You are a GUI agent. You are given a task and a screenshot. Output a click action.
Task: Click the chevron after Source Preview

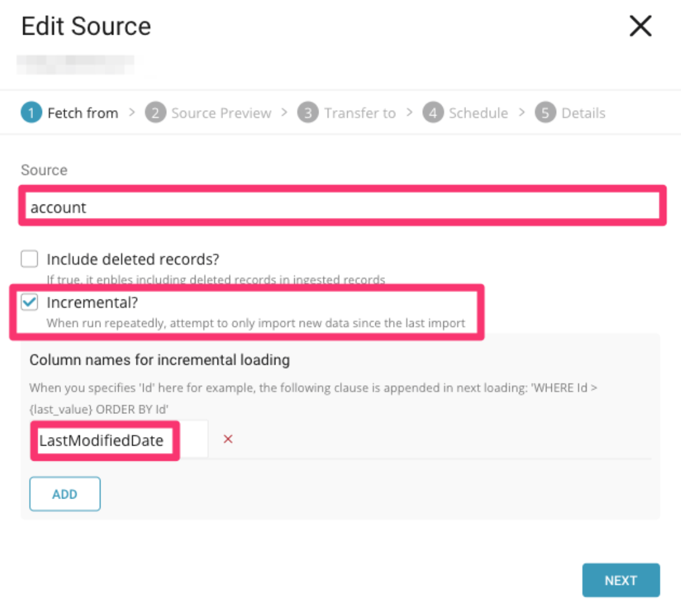(x=284, y=113)
